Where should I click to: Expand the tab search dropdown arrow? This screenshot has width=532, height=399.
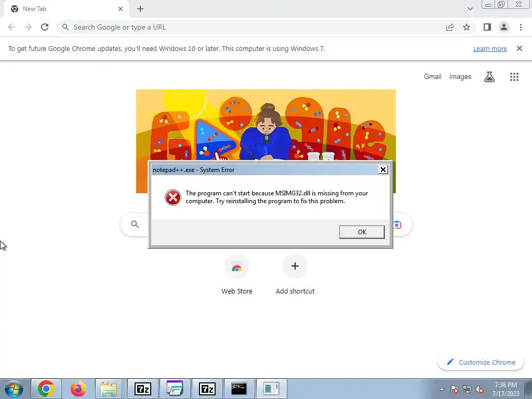pos(470,9)
